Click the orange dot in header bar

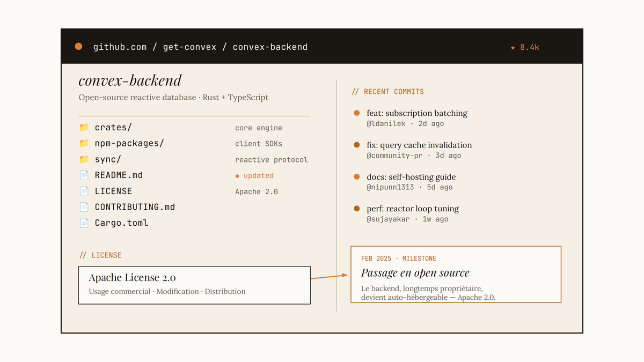[78, 47]
